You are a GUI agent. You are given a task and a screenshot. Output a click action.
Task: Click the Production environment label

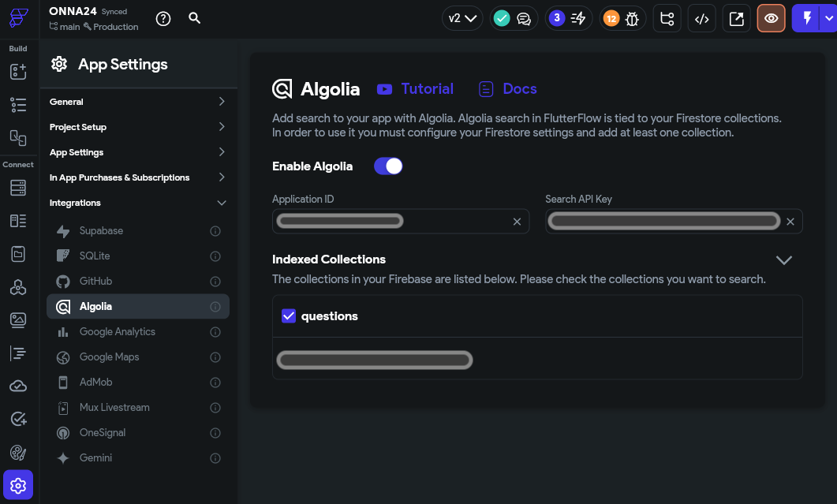point(111,27)
